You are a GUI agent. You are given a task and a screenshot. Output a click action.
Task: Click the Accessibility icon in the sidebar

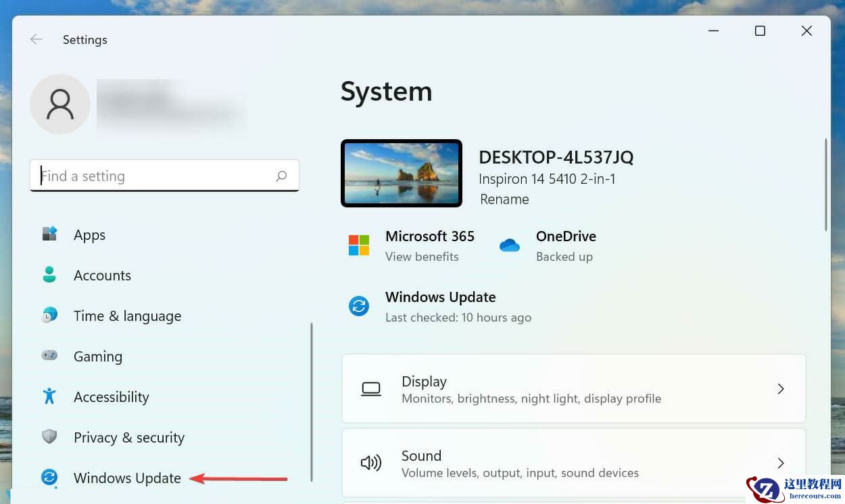tap(49, 397)
